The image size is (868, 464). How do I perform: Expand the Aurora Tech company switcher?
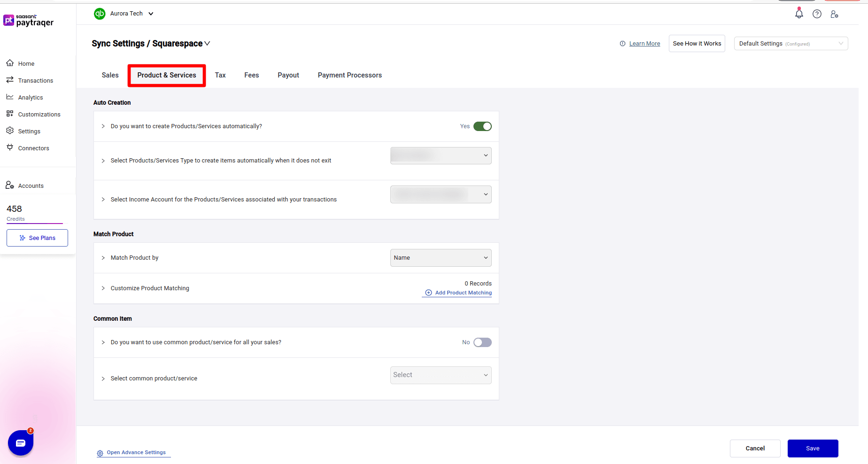151,13
